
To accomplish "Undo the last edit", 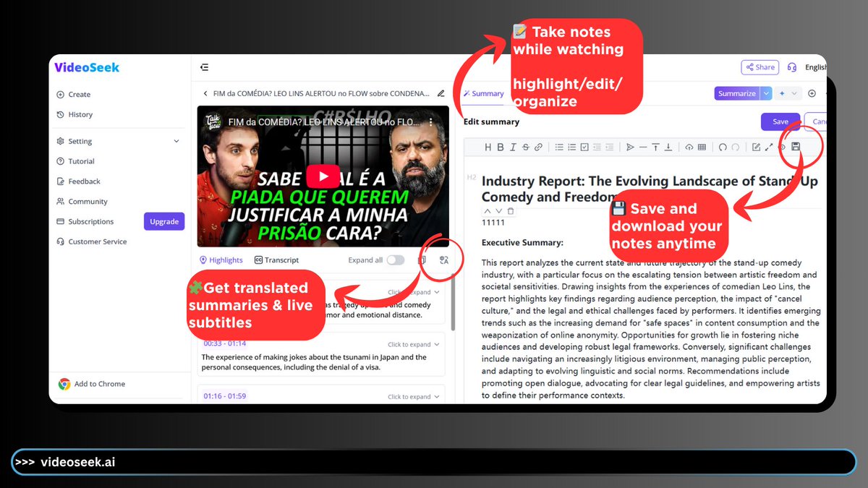I will click(x=723, y=147).
